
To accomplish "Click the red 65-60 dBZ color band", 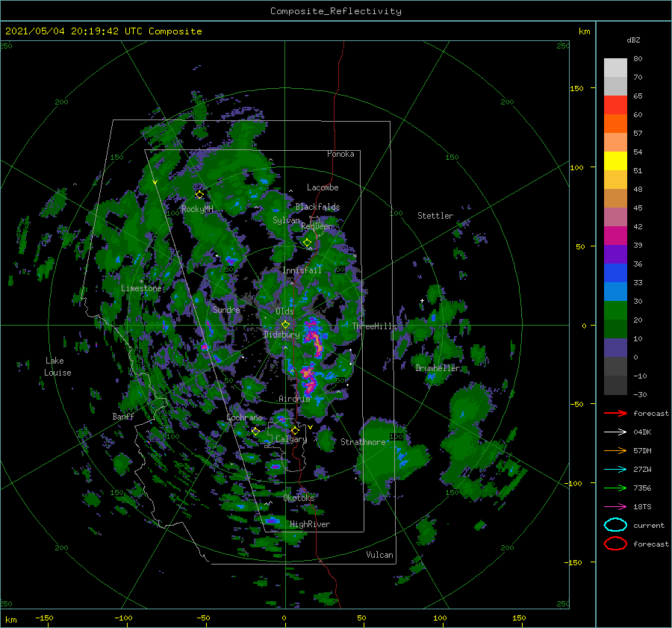I will (x=615, y=105).
